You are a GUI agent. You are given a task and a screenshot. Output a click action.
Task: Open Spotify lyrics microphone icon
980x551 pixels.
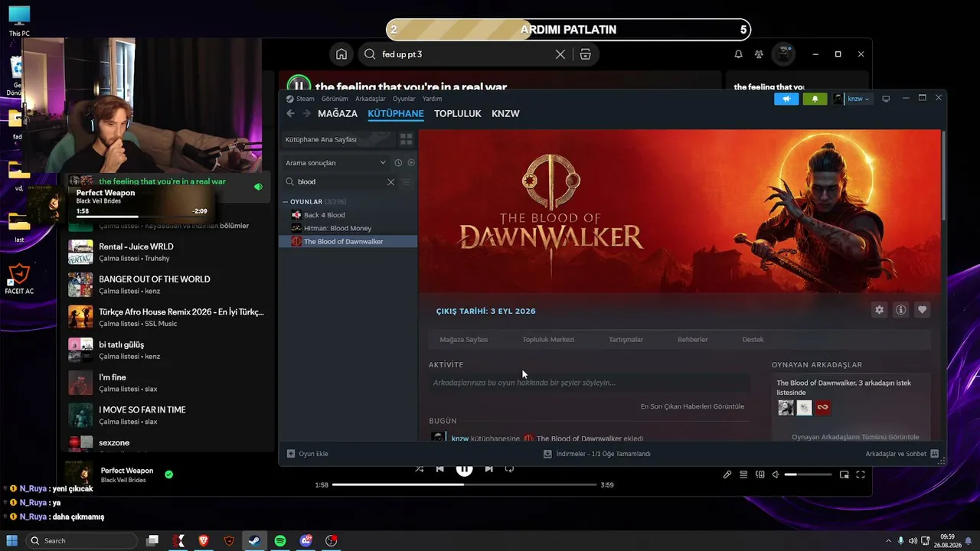pos(727,474)
